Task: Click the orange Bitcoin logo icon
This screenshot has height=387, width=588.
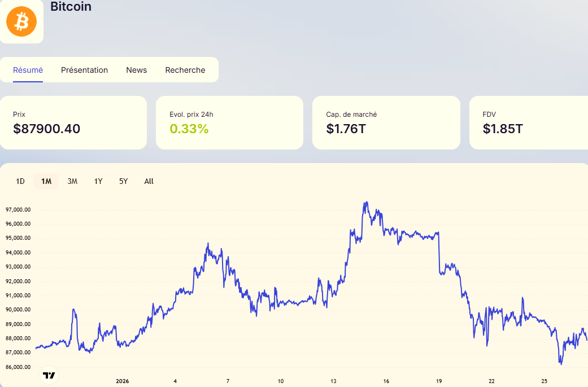Action: tap(21, 22)
